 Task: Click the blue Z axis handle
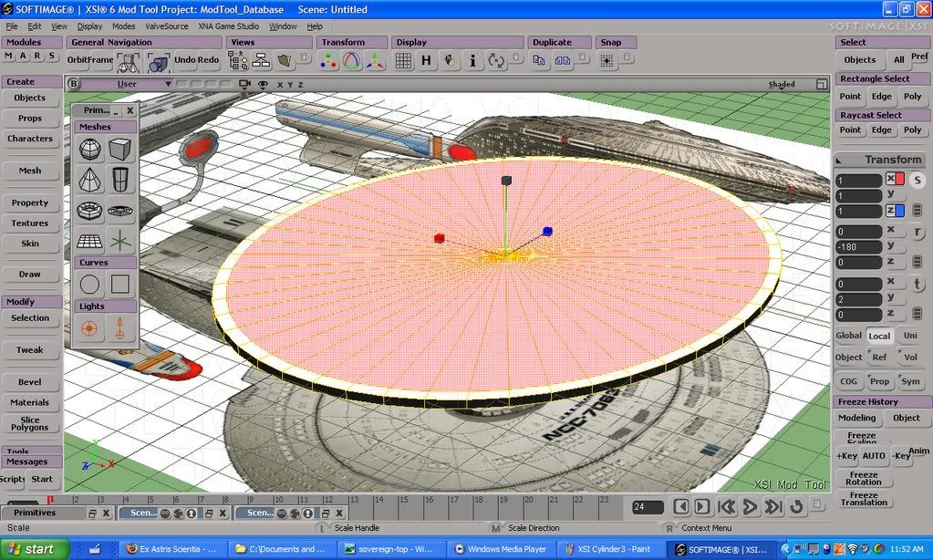click(x=547, y=231)
